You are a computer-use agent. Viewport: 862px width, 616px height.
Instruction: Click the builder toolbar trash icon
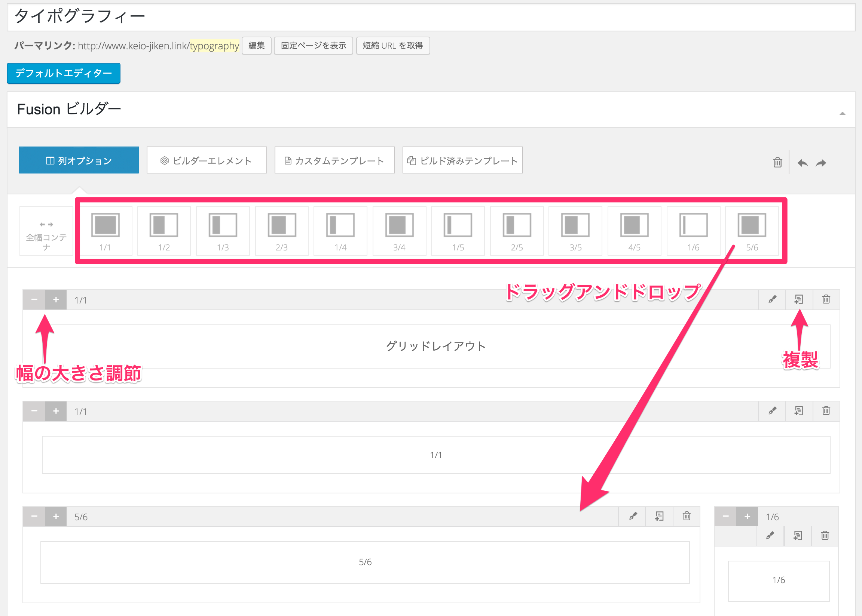[777, 162]
